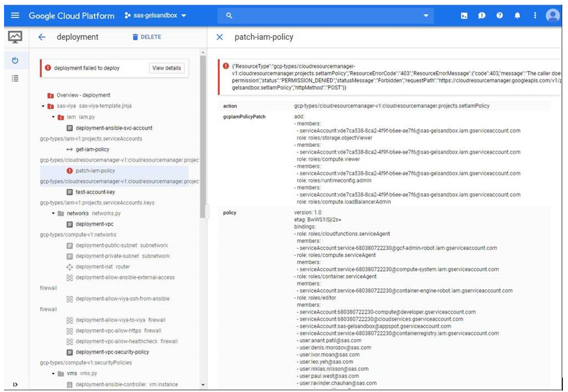Image resolution: width=568 pixels, height=392 pixels.
Task: Click the "policy" property label
Action: tap(230, 212)
